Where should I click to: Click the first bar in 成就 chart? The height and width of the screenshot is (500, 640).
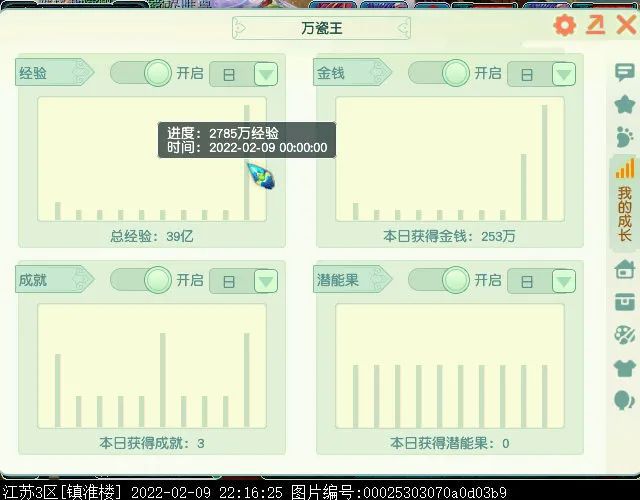click(x=58, y=391)
